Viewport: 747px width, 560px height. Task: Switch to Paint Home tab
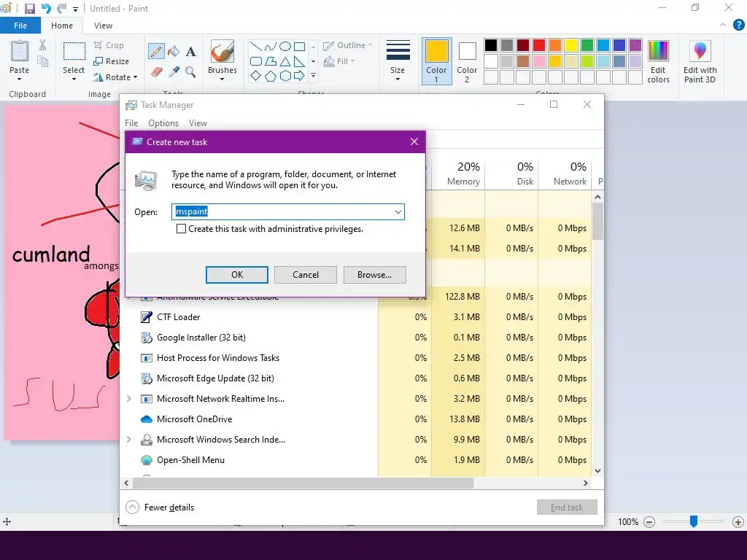tap(62, 26)
